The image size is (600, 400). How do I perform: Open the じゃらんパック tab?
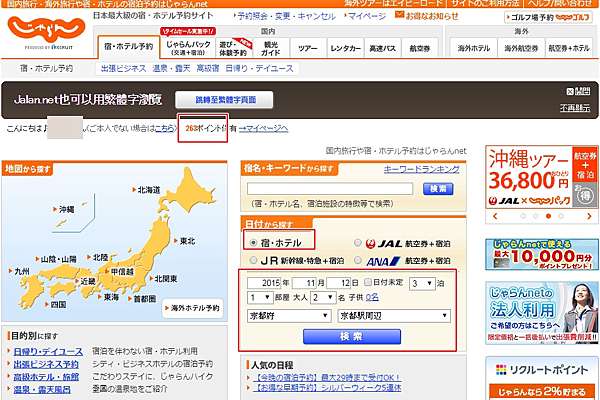pyautogui.click(x=188, y=47)
